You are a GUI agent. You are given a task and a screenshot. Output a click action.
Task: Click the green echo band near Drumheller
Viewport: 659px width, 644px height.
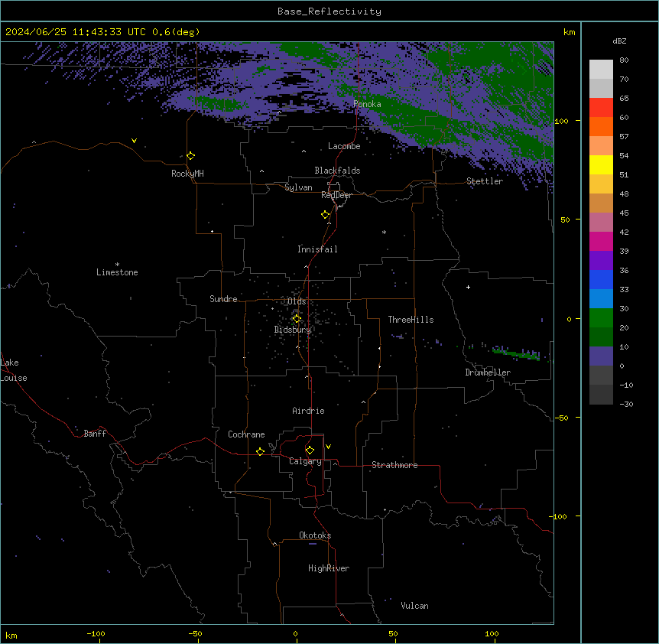517,353
